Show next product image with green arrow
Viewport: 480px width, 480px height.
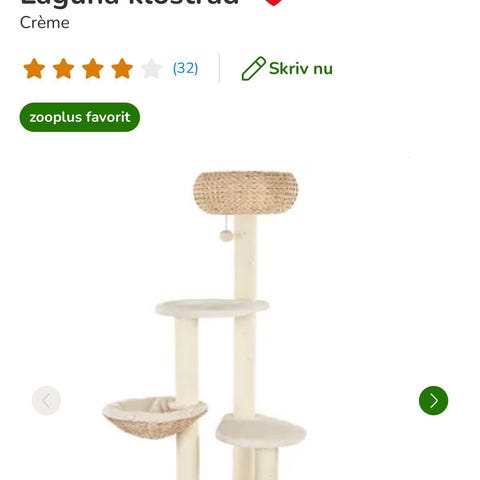[433, 400]
